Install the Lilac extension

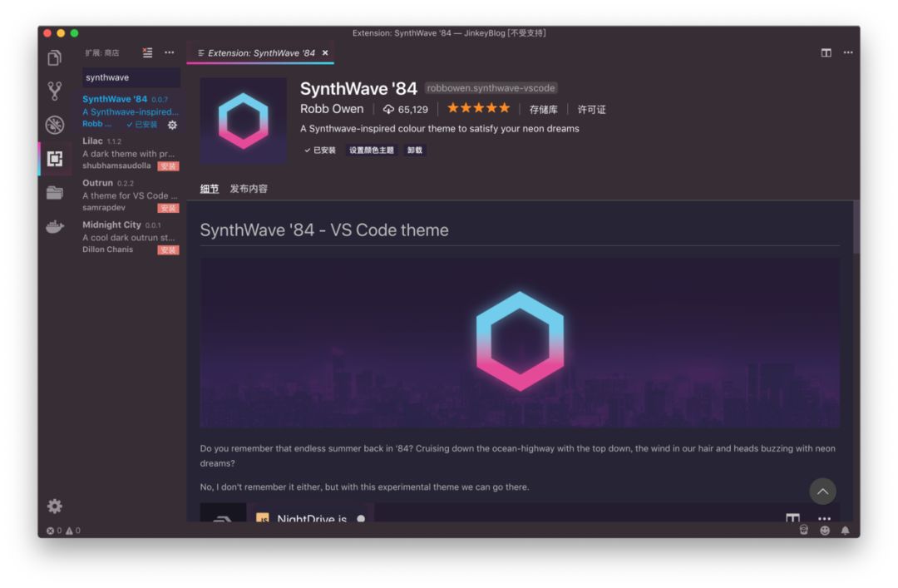(x=168, y=166)
